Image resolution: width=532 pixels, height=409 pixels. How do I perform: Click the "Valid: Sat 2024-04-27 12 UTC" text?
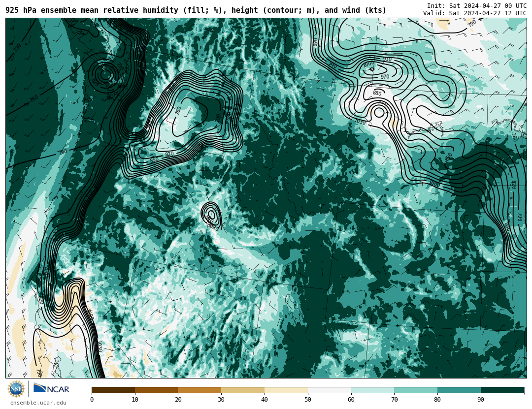[475, 13]
